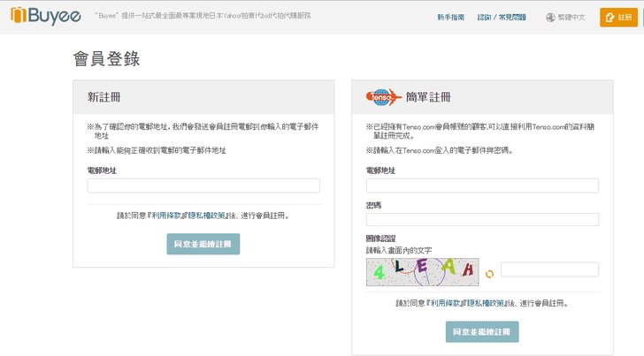644x356 pixels.
Task: Click the Tenso logo icon
Action: tap(383, 96)
